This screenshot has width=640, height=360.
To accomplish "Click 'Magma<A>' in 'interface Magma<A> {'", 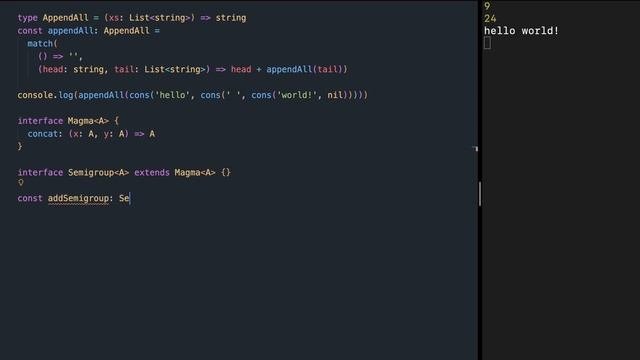I will pos(88,121).
